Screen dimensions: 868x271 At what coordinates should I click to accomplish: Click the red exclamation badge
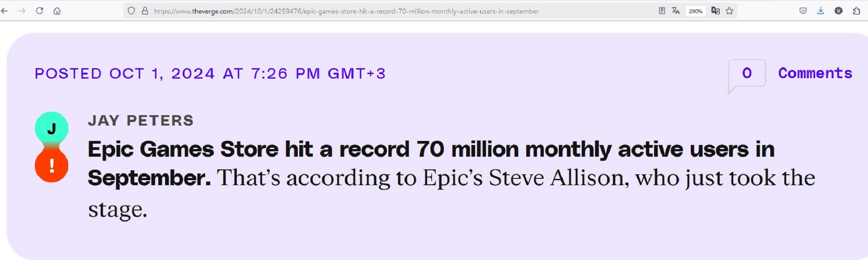tap(52, 166)
